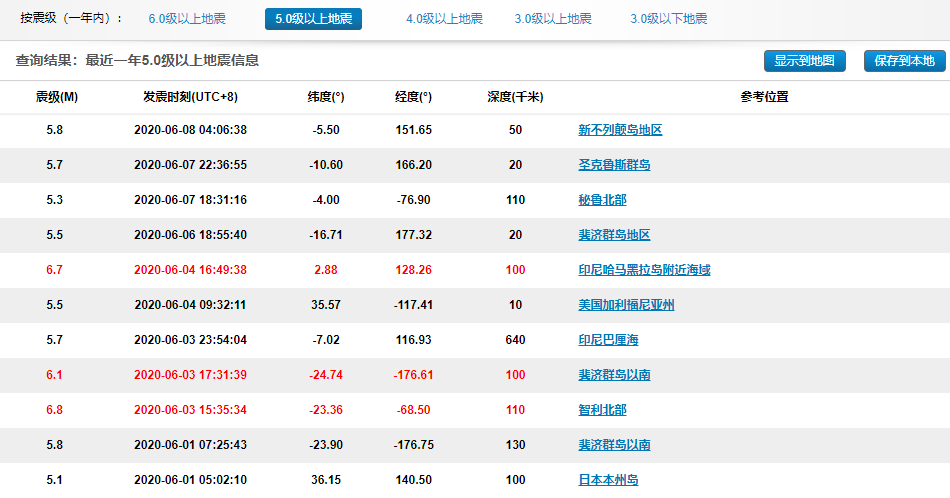Click the magnitude value 5.3
The image size is (950, 498).
tap(55, 200)
